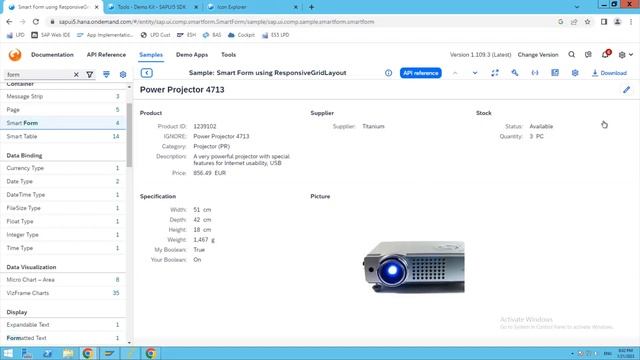This screenshot has width=640, height=360.
Task: Click the Change Version link
Action: coord(538,55)
